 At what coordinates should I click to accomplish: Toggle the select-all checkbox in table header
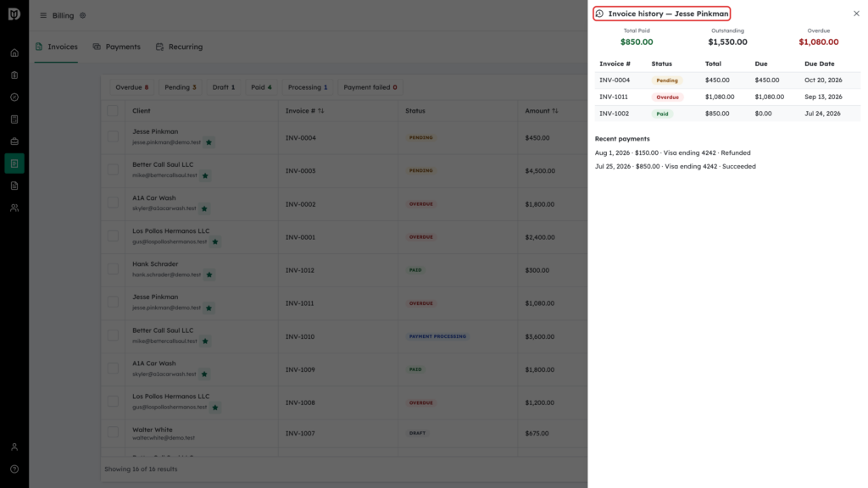[113, 111]
